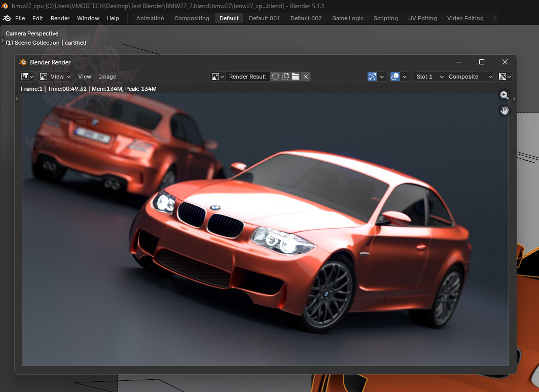Open the View menu next to Image
The height and width of the screenshot is (392, 539).
85,77
